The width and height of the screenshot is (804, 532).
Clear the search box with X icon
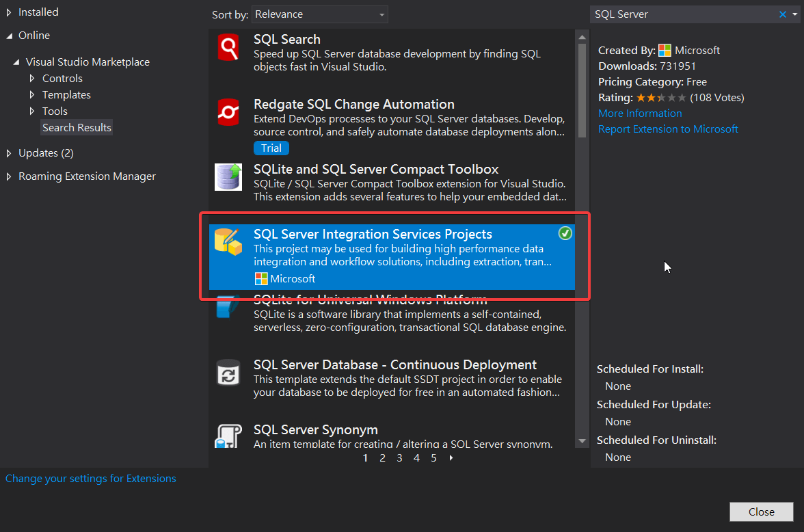tap(783, 14)
